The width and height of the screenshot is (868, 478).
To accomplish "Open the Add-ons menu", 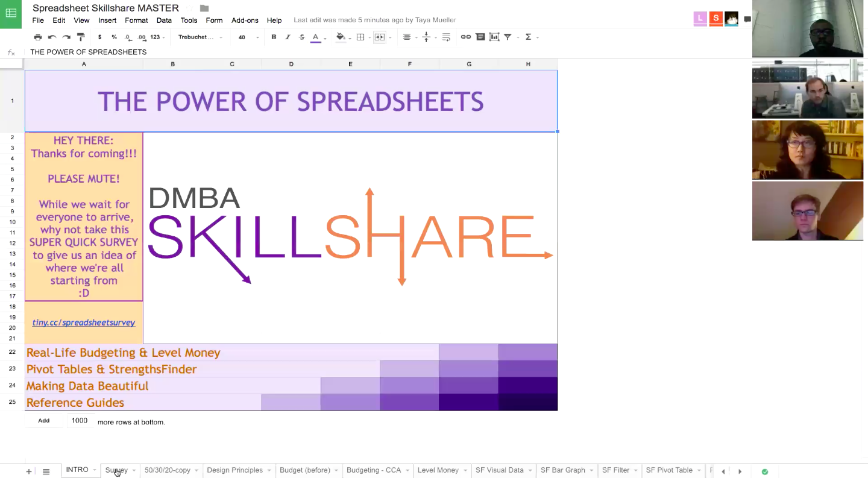I will 245,20.
